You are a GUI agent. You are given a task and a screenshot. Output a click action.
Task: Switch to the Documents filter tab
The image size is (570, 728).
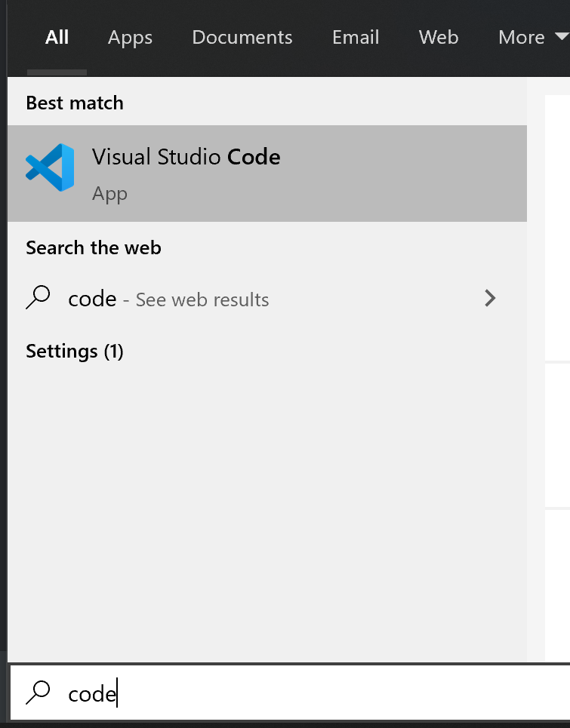[x=242, y=37]
